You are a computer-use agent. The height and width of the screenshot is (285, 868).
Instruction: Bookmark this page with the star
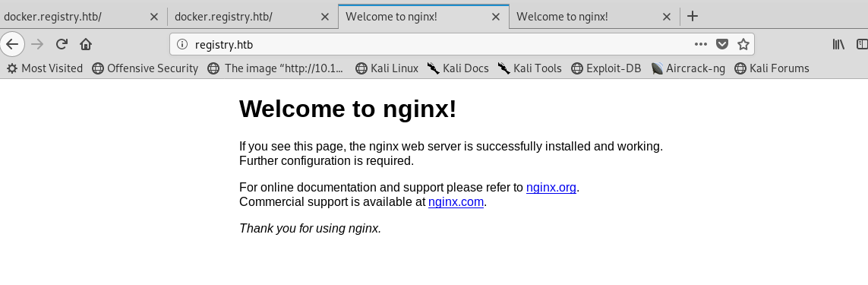pos(743,44)
